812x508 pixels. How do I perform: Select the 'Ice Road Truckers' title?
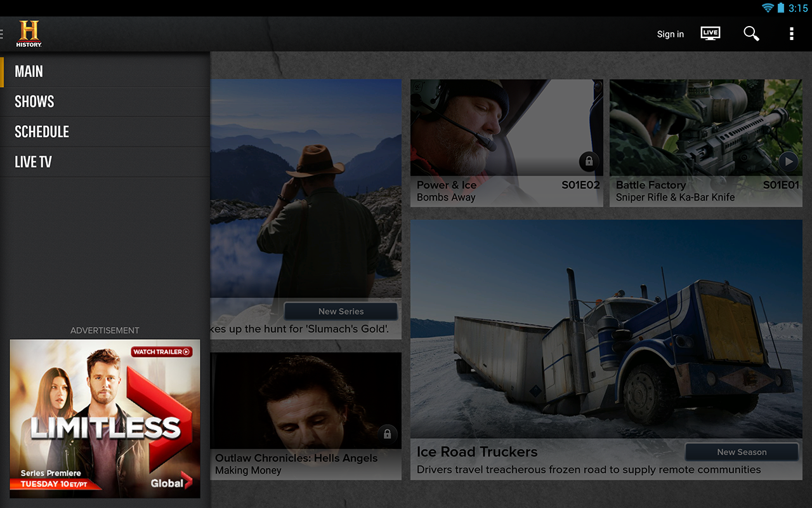(477, 452)
